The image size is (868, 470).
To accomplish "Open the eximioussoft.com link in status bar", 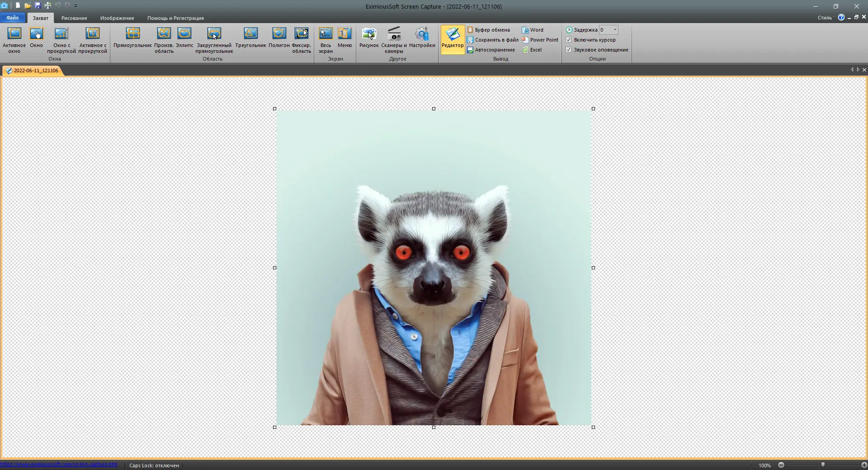I will pos(59,464).
